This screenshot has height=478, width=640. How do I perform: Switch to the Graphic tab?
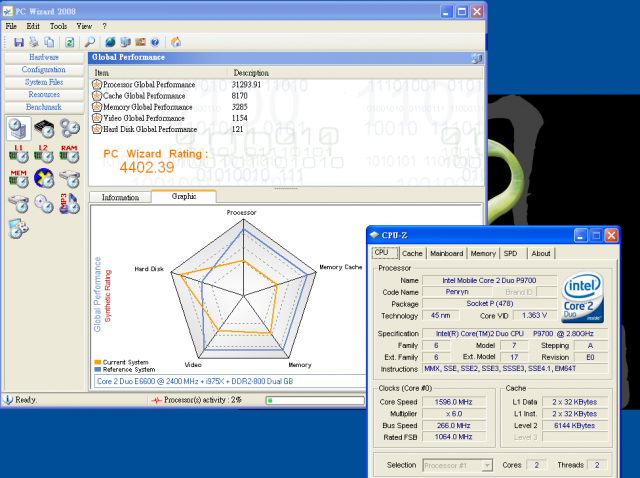[184, 196]
